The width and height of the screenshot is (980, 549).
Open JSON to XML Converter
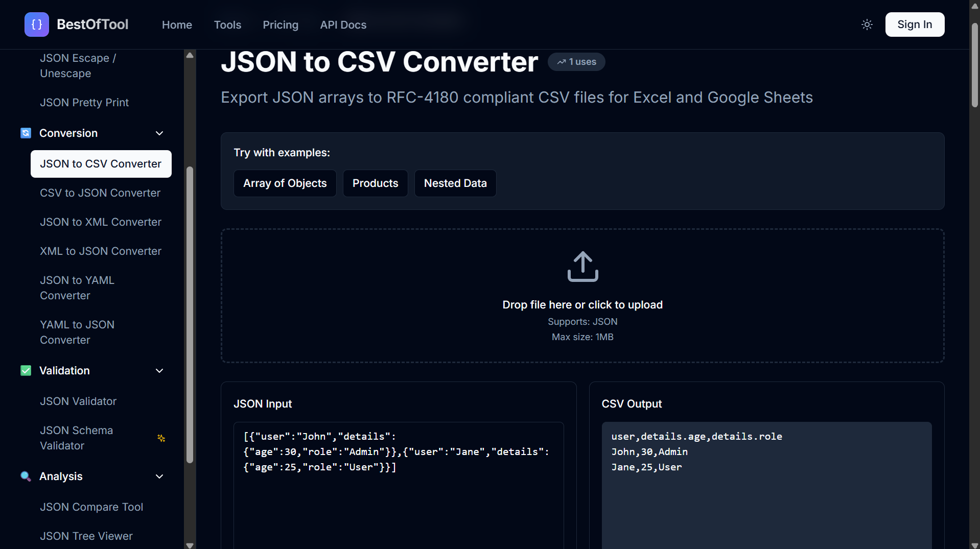tap(101, 222)
